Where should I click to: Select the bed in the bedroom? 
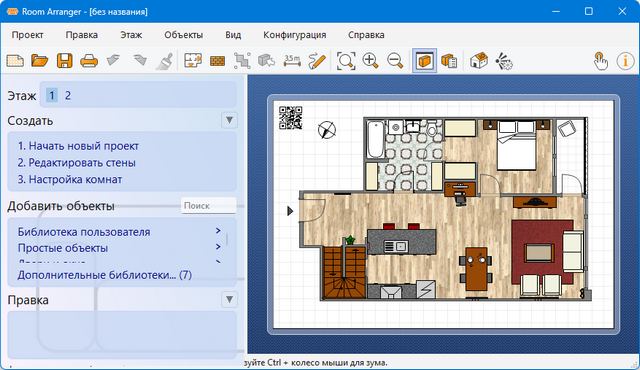pos(516,146)
